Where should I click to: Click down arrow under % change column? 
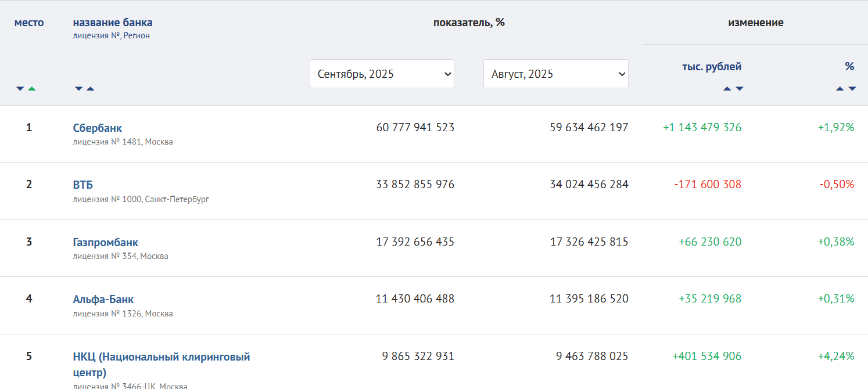[x=852, y=89]
